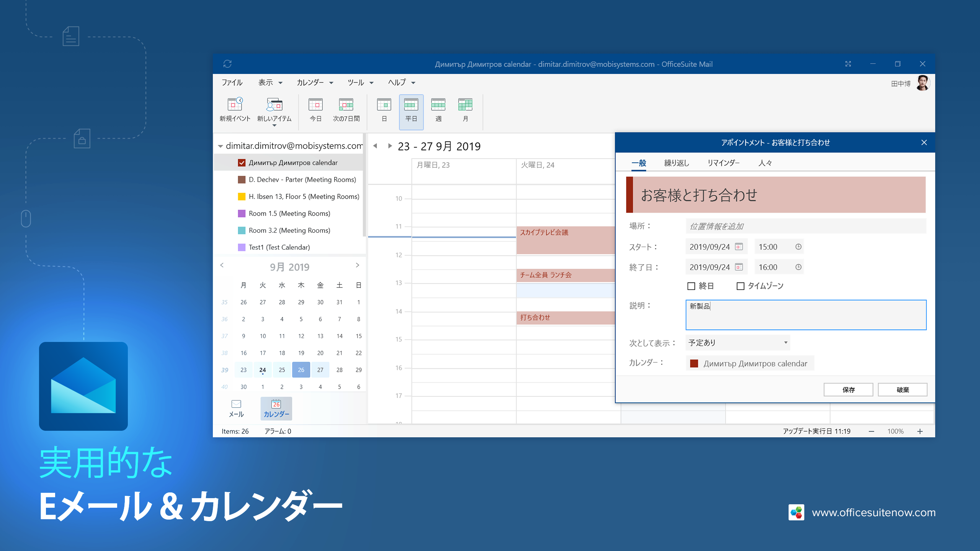Screen dimensions: 980x551
Task: Click the 説明 description text box
Action: 806,315
